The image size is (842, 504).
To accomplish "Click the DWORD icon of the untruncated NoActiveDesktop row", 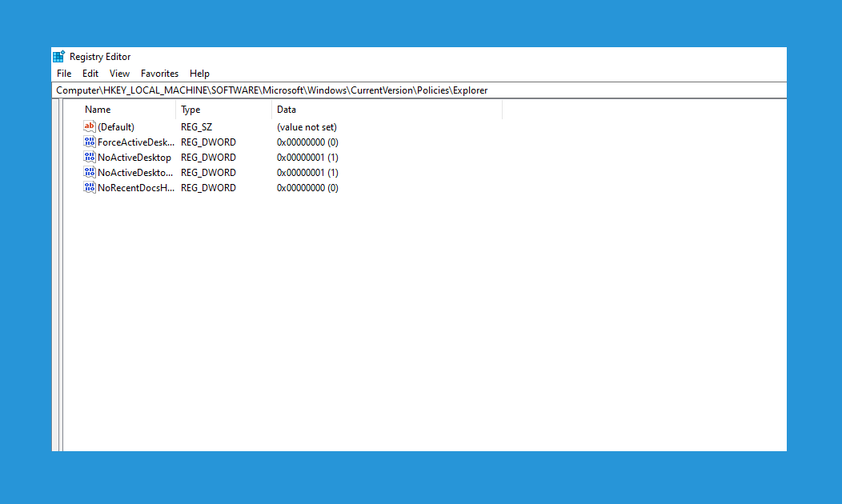I will (x=89, y=158).
